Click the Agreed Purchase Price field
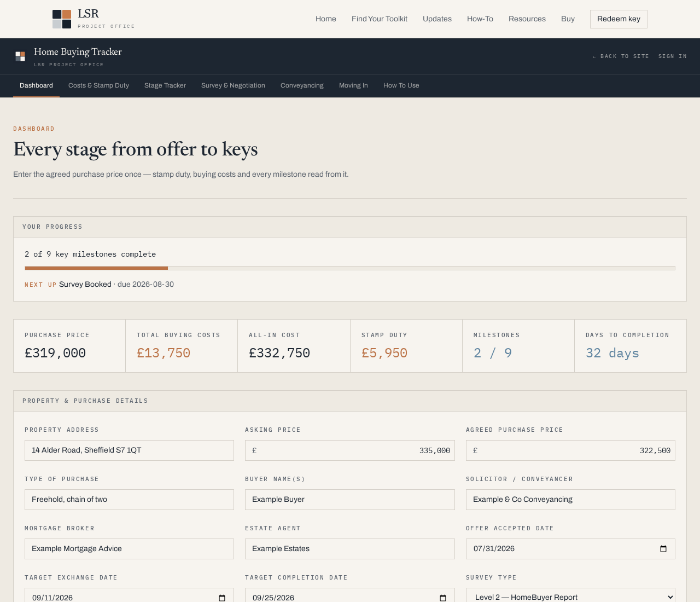 570,450
